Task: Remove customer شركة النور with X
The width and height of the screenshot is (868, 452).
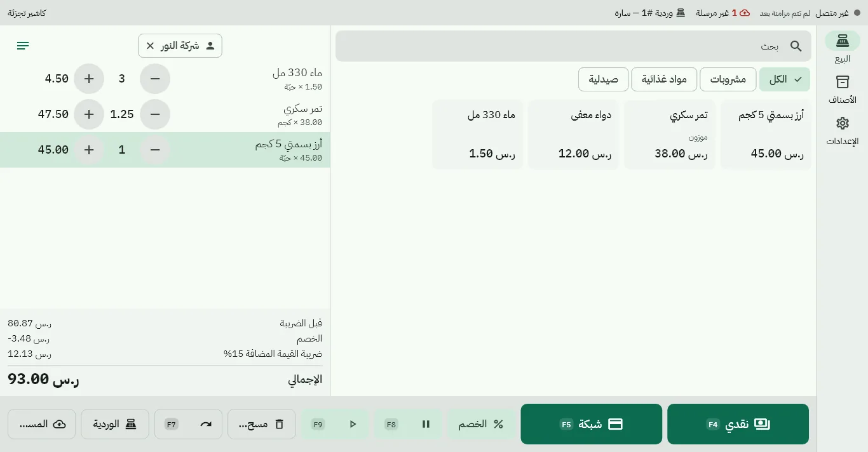Action: (x=151, y=46)
